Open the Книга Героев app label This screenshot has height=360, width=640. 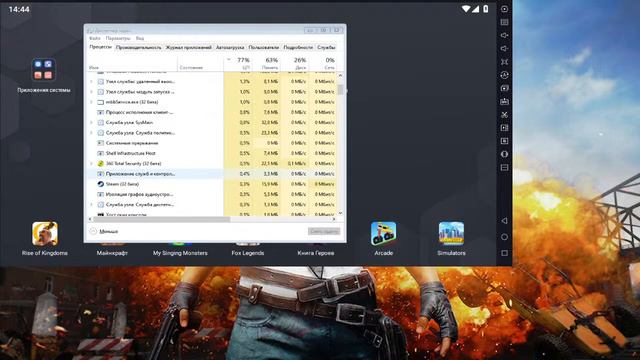316,253
